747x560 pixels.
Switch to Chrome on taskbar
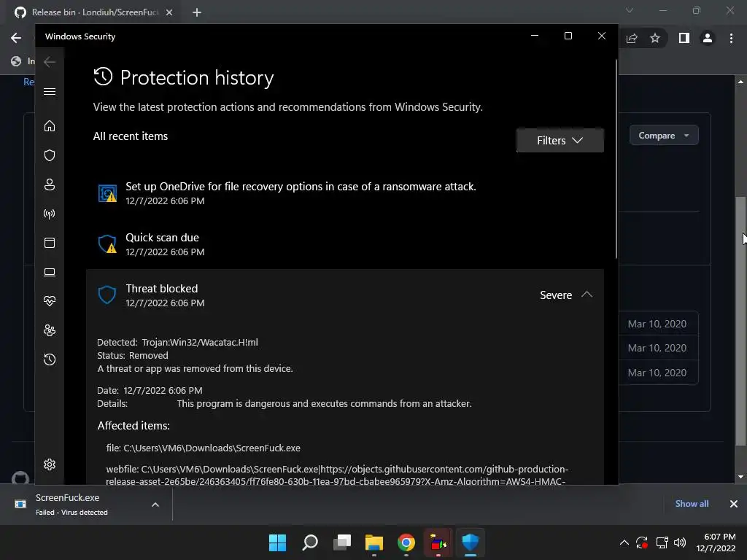click(x=406, y=542)
